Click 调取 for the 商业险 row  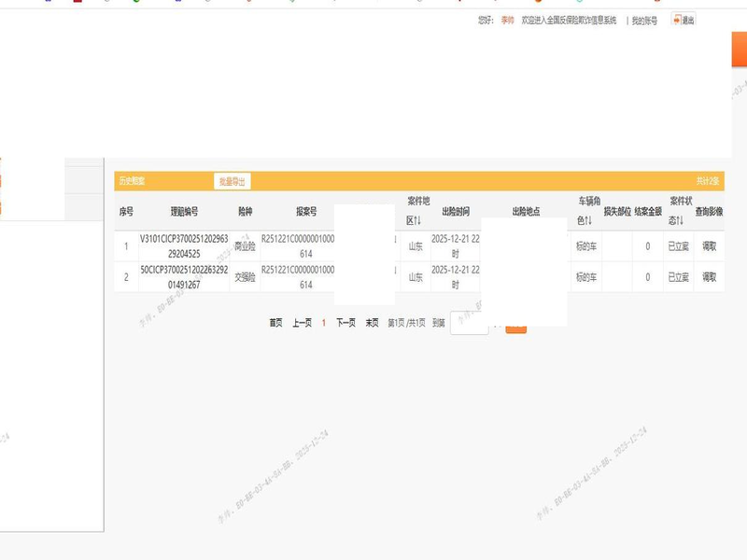709,246
